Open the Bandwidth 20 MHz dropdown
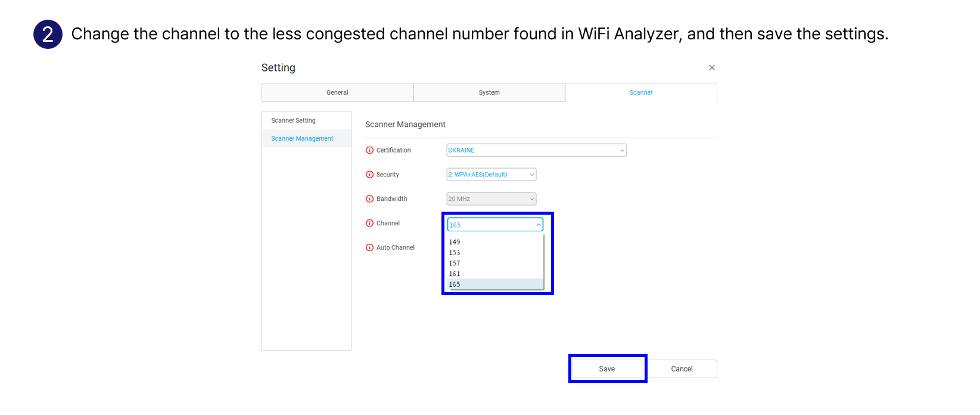This screenshot has width=980, height=415. click(x=491, y=199)
